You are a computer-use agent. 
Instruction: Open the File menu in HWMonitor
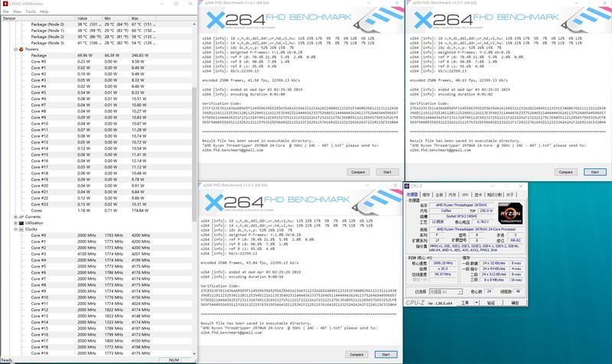(6, 11)
